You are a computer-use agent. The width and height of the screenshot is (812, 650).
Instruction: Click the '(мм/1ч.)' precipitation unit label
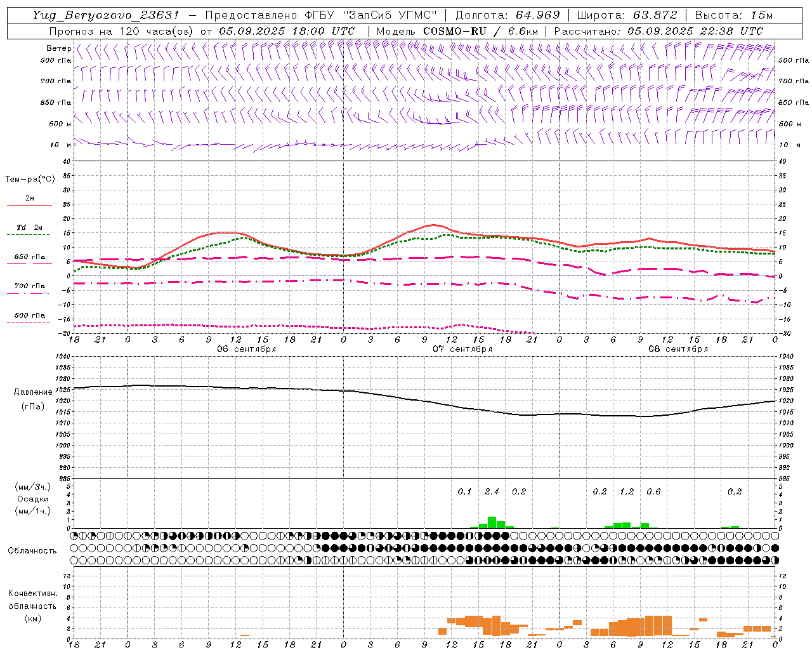pyautogui.click(x=33, y=511)
